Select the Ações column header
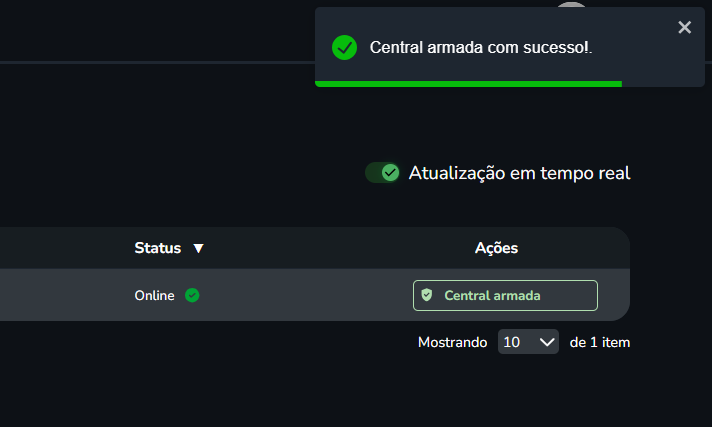This screenshot has width=712, height=427. click(x=496, y=248)
